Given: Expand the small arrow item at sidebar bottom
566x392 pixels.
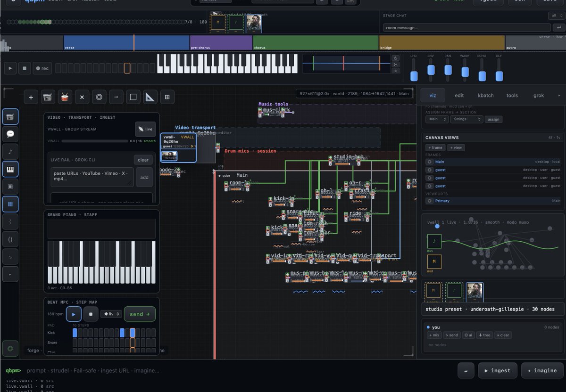Looking at the screenshot, I should [x=10, y=274].
